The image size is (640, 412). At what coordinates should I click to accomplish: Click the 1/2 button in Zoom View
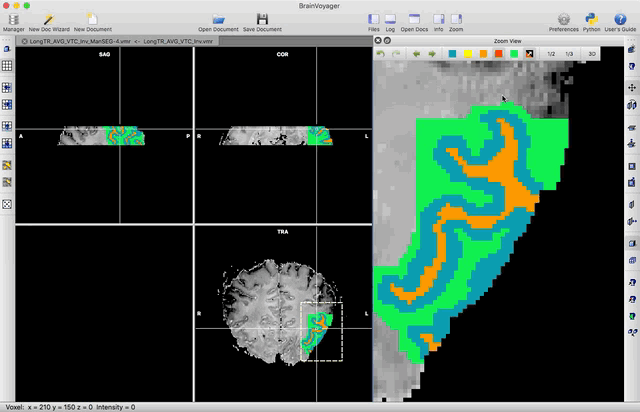pyautogui.click(x=551, y=53)
